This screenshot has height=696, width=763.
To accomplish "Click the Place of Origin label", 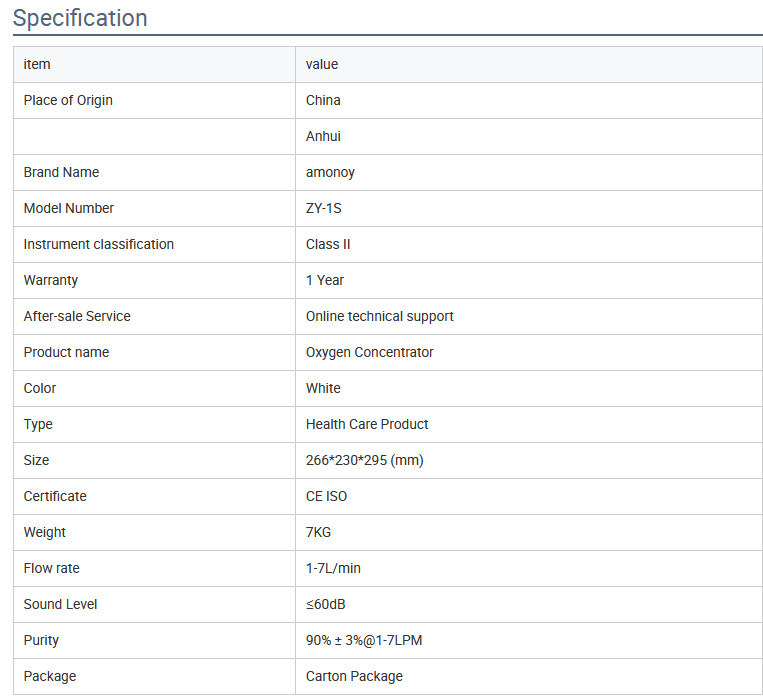I will point(68,100).
